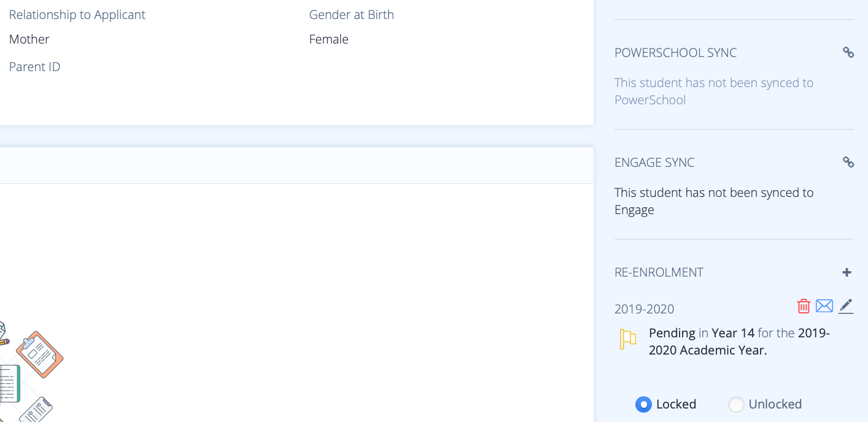868x422 pixels.
Task: Click the Engage Sync link icon
Action: pos(848,163)
